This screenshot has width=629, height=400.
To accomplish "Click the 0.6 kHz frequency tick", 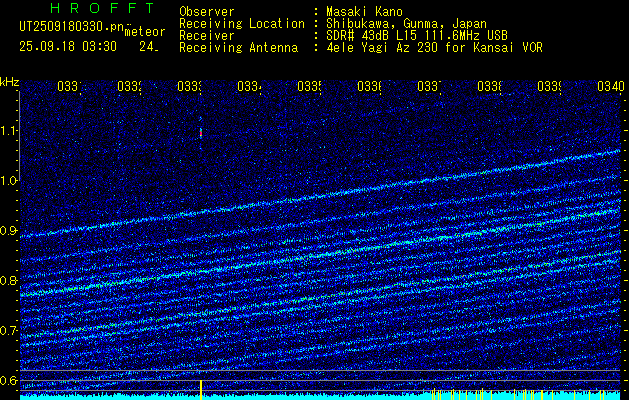I will [x=9, y=381].
